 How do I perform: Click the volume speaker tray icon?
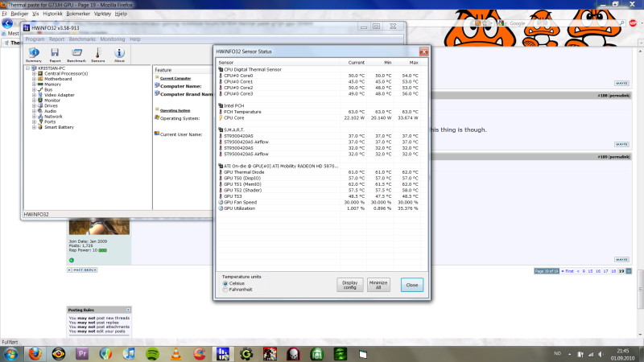click(x=601, y=354)
